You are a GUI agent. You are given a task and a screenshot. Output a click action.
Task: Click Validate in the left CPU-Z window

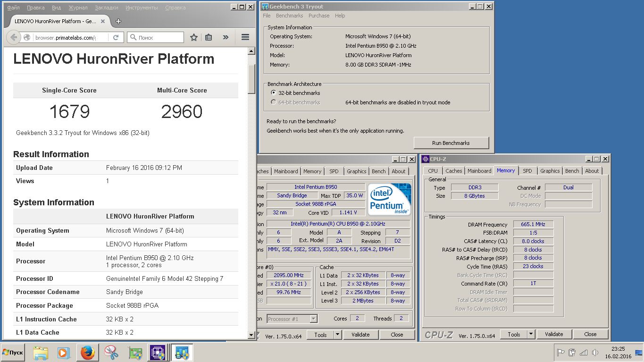tap(360, 335)
